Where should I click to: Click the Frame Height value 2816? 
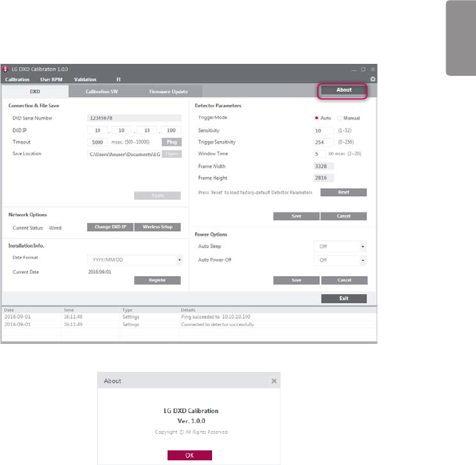(x=324, y=178)
